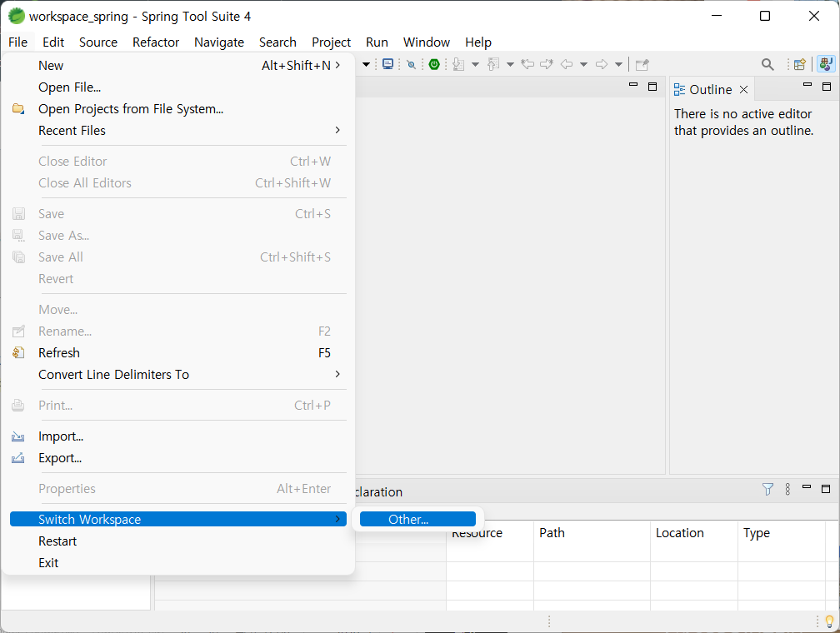Open the Search menu
Image resolution: width=840 pixels, height=633 pixels.
pos(277,42)
